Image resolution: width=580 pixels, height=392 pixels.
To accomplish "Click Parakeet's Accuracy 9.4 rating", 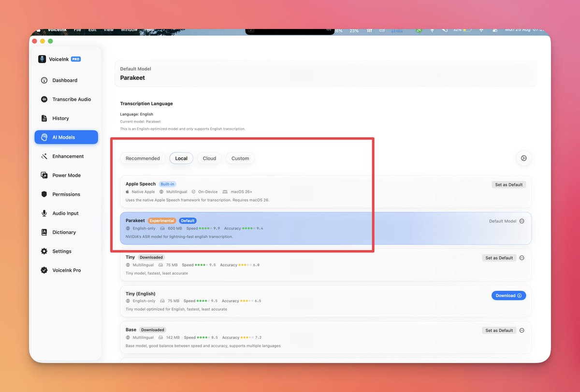I will click(x=244, y=228).
